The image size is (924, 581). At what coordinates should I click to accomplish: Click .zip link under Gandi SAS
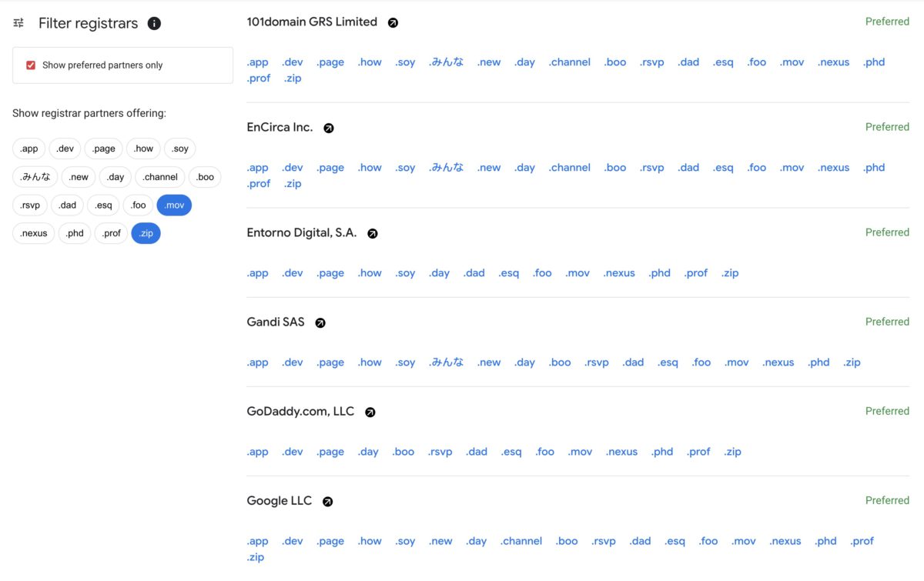[852, 362]
